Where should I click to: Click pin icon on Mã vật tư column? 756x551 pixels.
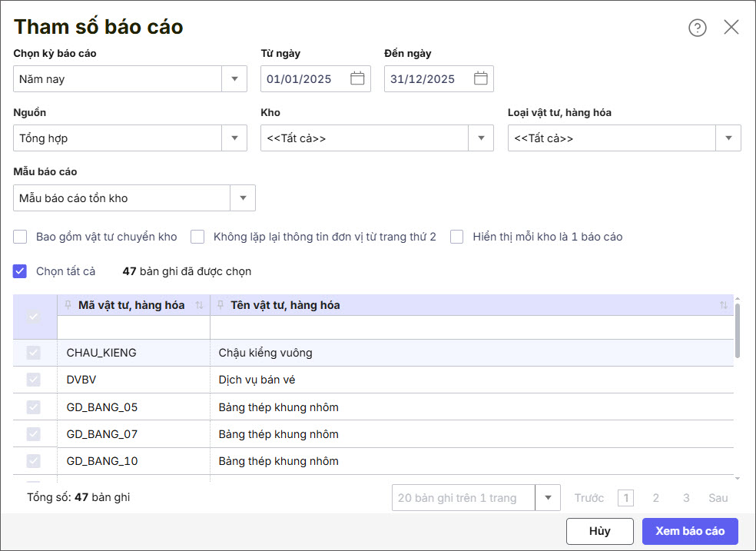pos(68,305)
